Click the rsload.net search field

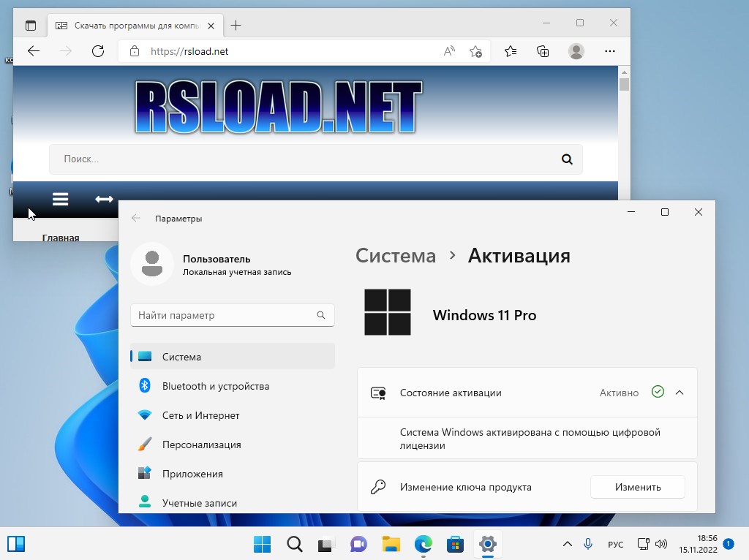pos(316,159)
